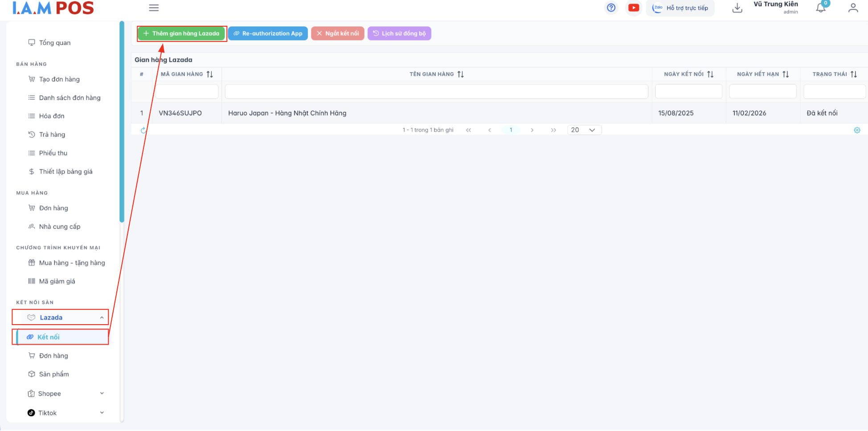Open table settings gear icon
Viewport: 868px width, 431px height.
tap(856, 130)
